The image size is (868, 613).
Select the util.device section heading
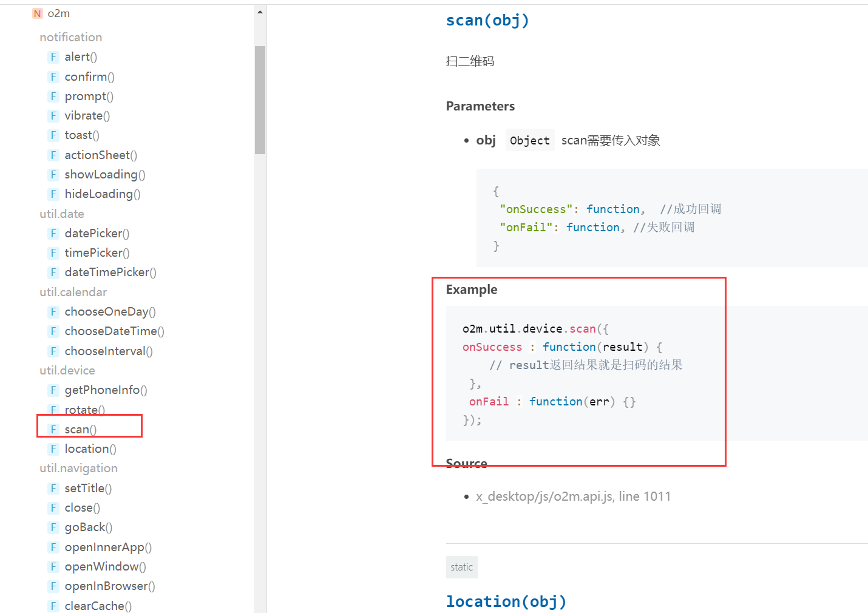(67, 371)
